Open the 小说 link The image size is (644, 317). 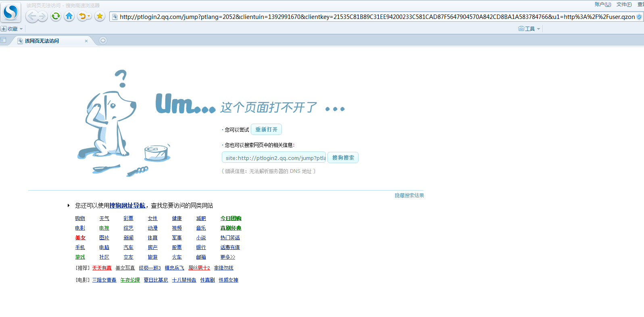pyautogui.click(x=201, y=238)
